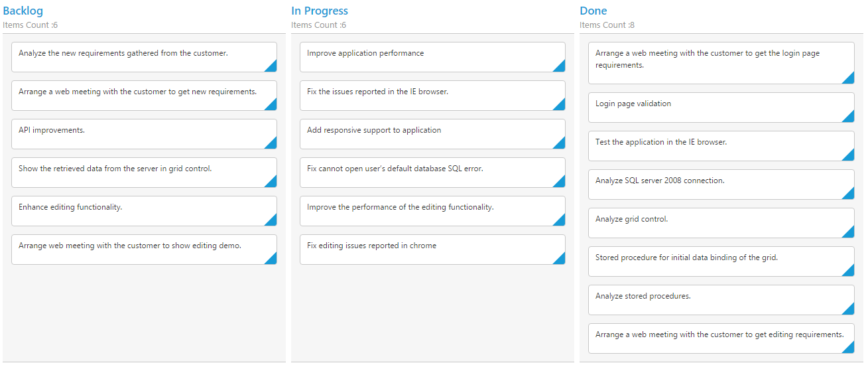Image resolution: width=868 pixels, height=365 pixels.
Task: Select 'Stored procedure for initial data binding' card
Action: click(686, 257)
